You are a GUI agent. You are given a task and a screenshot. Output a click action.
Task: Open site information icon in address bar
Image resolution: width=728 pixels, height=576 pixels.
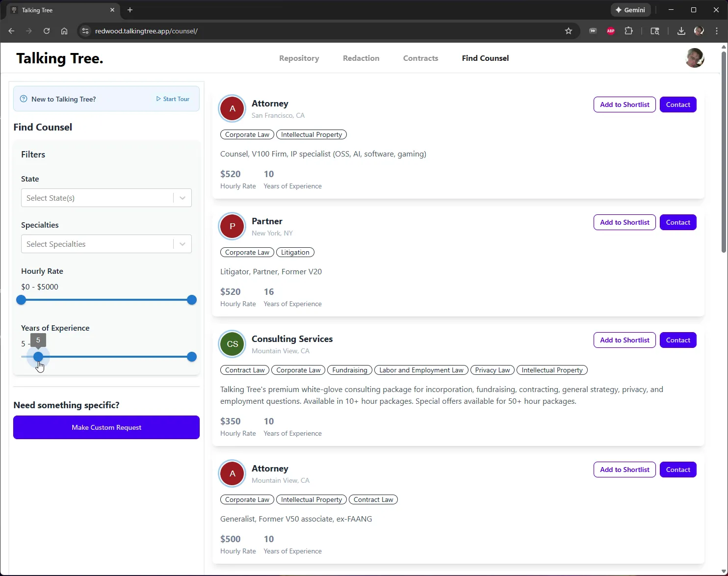85,31
